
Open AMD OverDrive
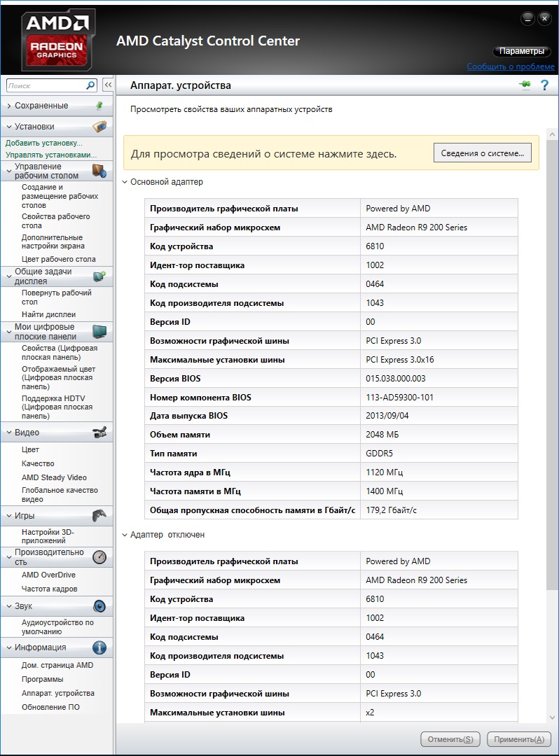point(48,575)
